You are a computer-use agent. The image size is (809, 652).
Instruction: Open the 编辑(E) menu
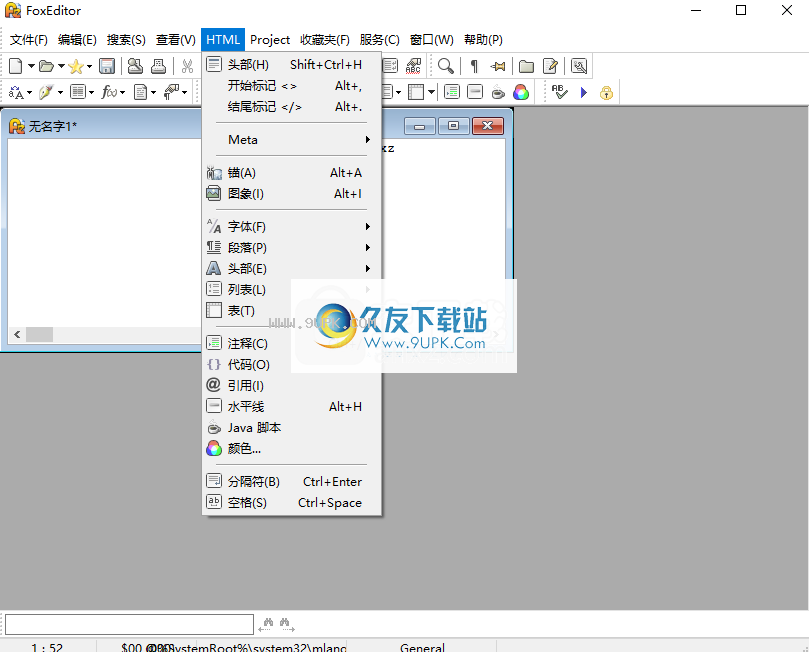77,40
